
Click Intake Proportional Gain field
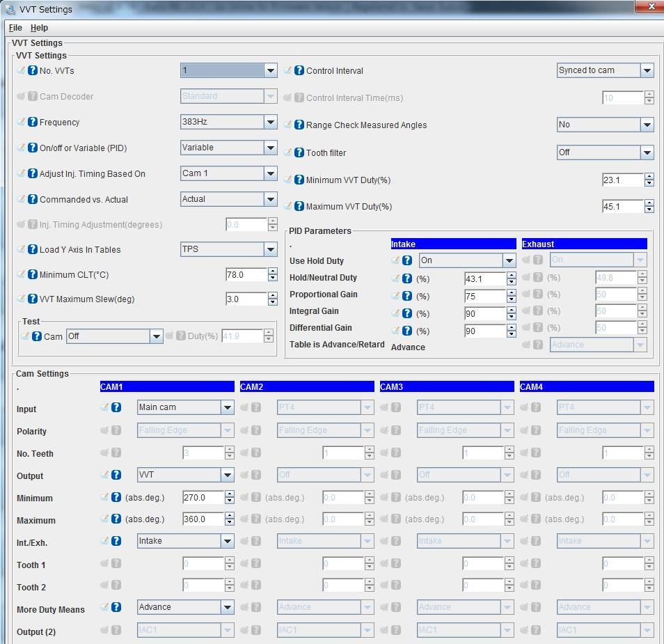(485, 296)
